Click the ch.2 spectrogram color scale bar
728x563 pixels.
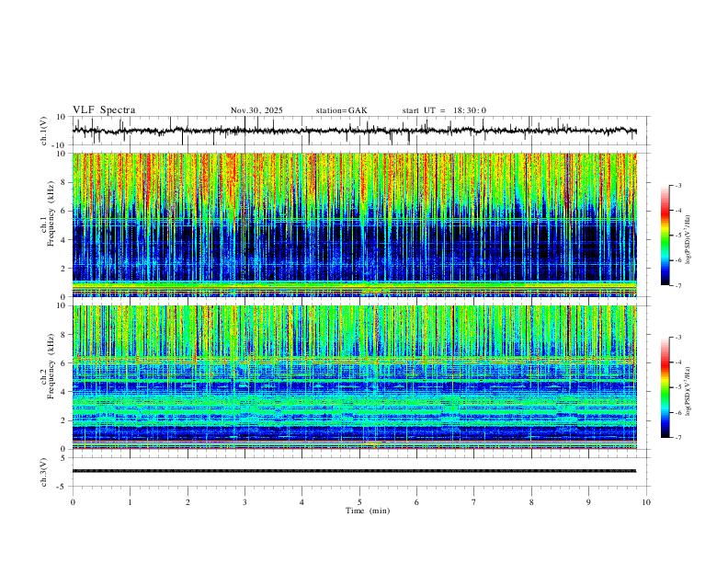(x=665, y=387)
